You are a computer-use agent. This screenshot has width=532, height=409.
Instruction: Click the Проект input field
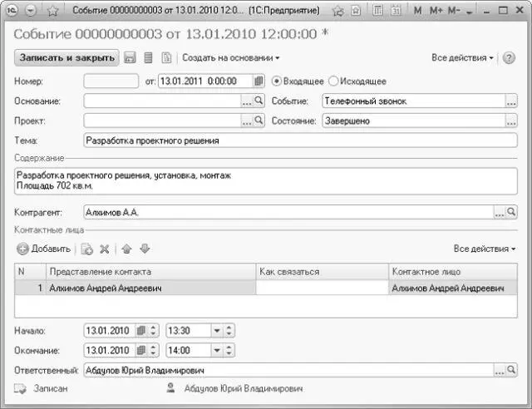coord(162,121)
